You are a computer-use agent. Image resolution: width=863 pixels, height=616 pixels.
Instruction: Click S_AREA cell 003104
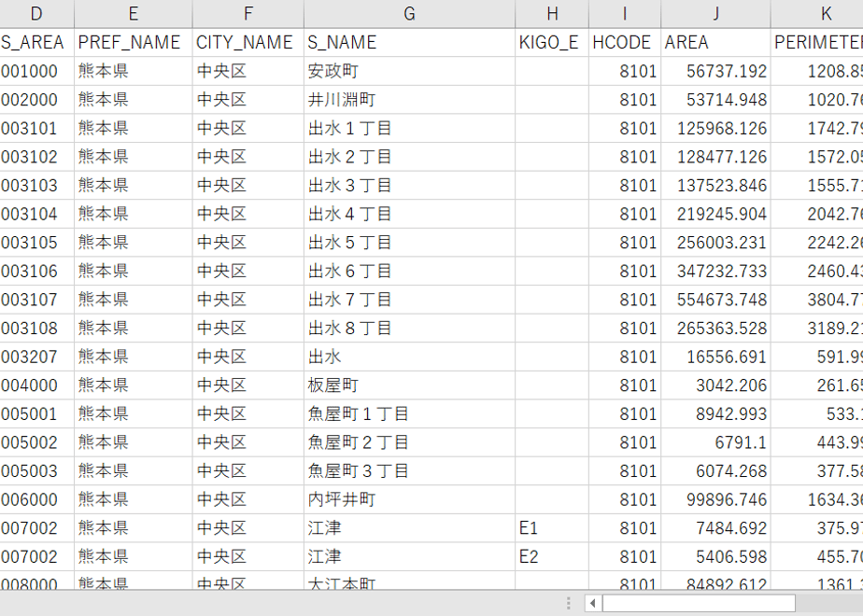36,214
